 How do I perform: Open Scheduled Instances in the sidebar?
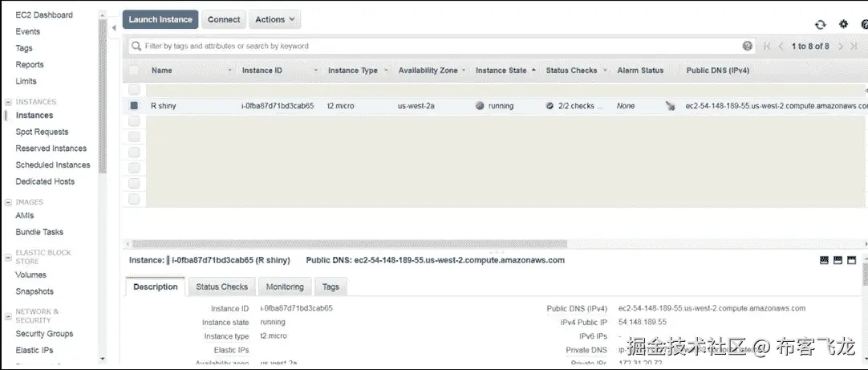tap(53, 165)
